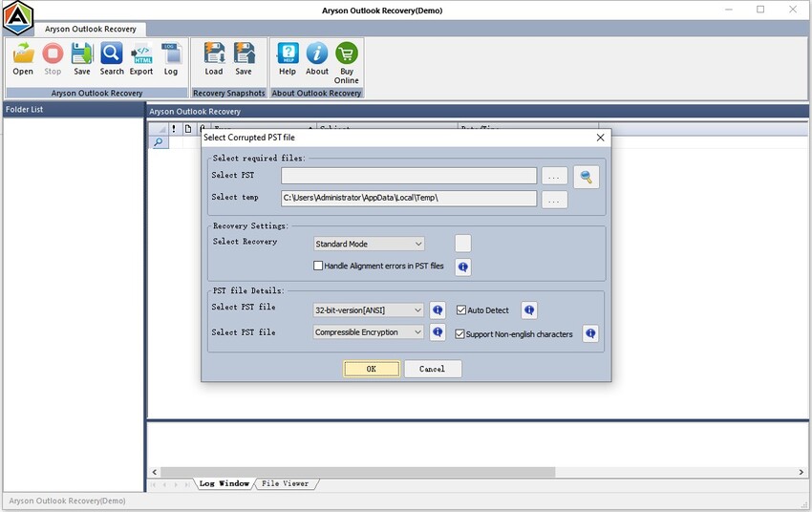Expand the 32-bit-version[ANSI] dropdown
The height and width of the screenshot is (512, 812).
[369, 310]
